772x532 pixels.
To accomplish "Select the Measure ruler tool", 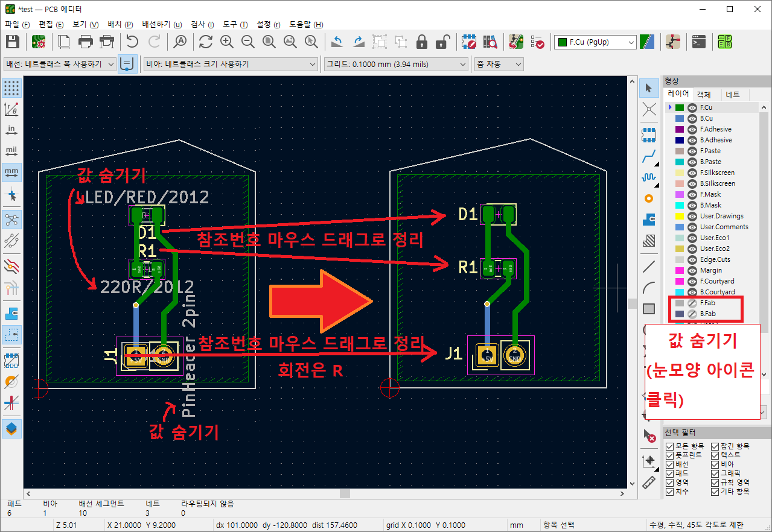I will (649, 481).
